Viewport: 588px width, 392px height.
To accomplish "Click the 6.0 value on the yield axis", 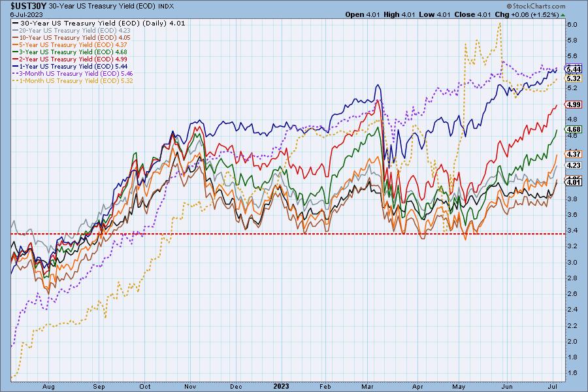I will point(572,24).
